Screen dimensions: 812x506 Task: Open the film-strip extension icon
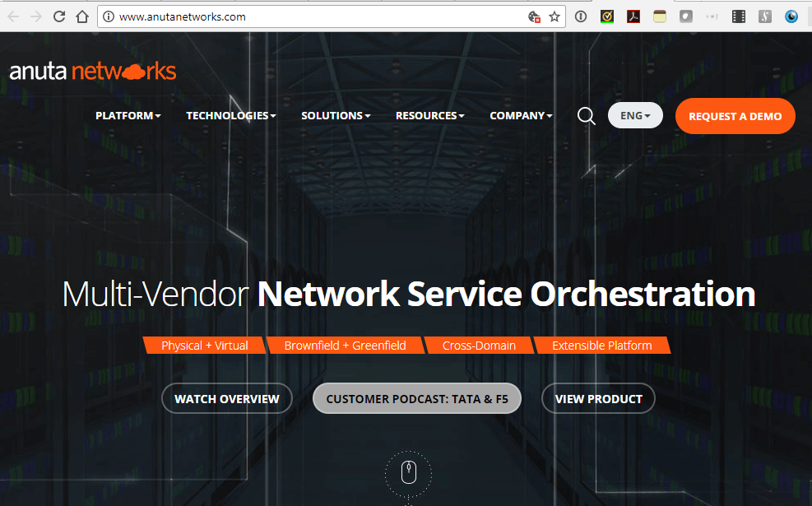(738, 16)
